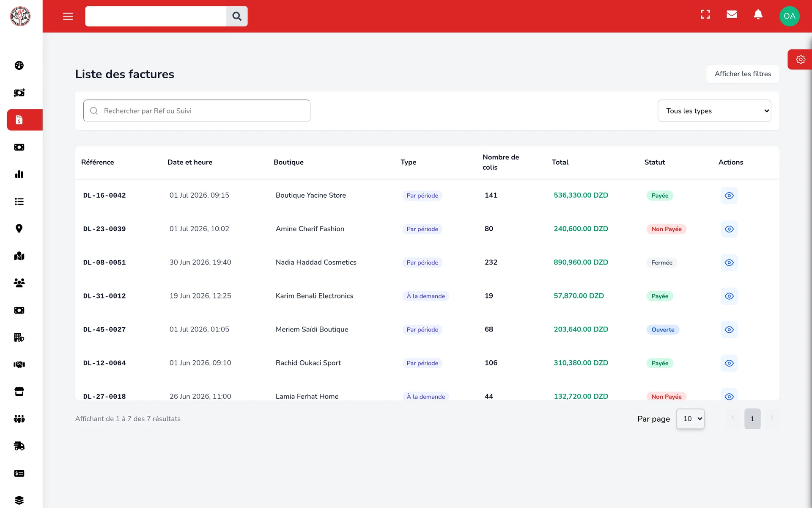Open the users group icon in sidebar
The width and height of the screenshot is (812, 508).
pos(19,283)
